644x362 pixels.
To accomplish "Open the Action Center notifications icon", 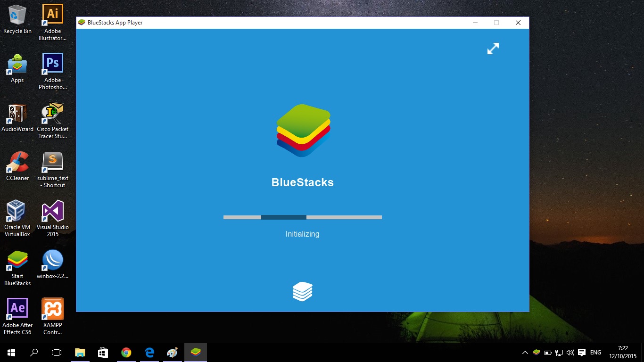I will (x=582, y=353).
